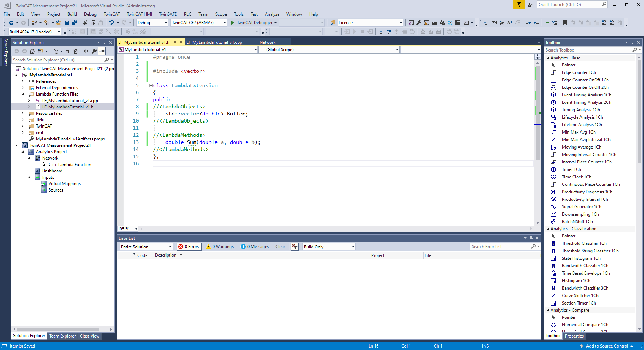
Task: Select Signal Generator 1Ch in Toolbox
Action: click(581, 207)
